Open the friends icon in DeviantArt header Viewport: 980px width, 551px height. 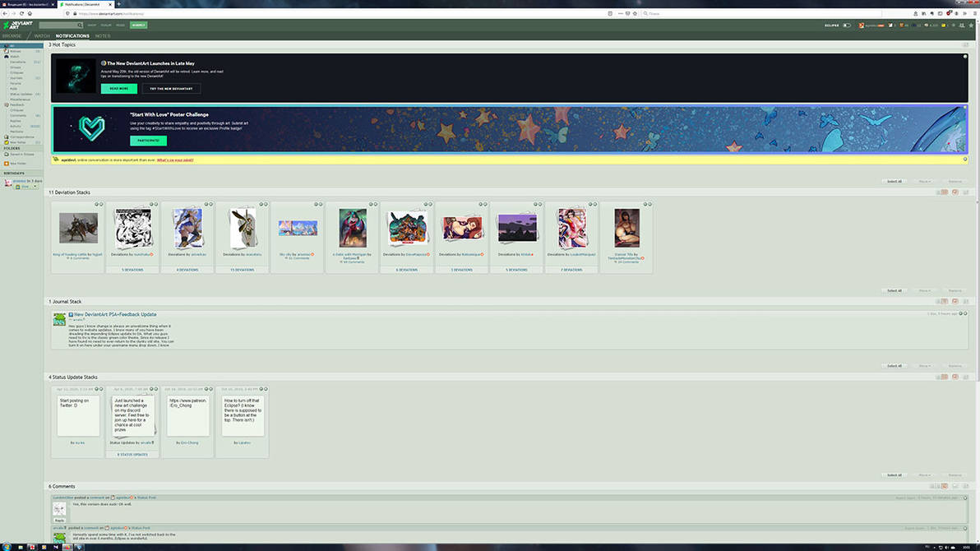click(x=962, y=25)
